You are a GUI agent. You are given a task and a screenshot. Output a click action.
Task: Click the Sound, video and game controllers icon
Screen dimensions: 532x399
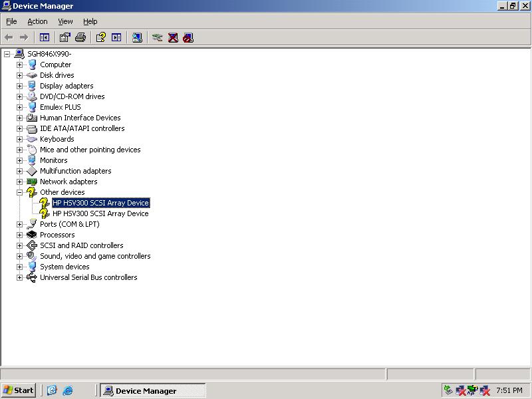pyautogui.click(x=31, y=256)
